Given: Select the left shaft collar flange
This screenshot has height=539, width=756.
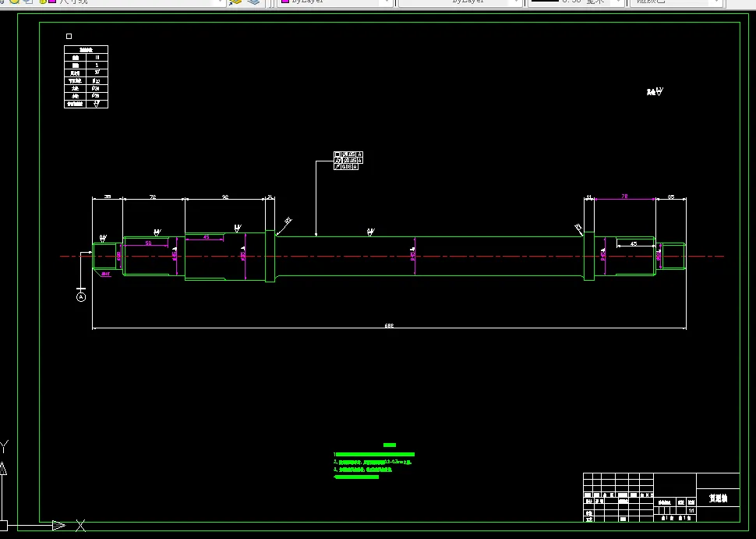Looking at the screenshot, I should click(270, 256).
